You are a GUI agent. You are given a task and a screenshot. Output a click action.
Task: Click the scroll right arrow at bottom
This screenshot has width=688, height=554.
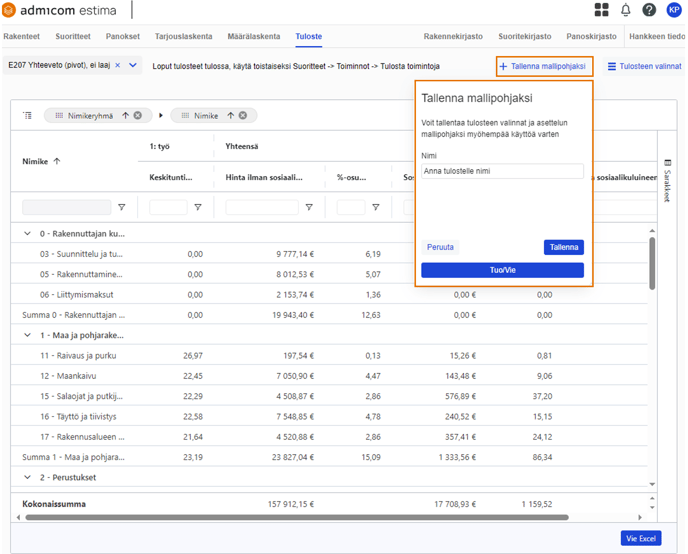pos(640,517)
